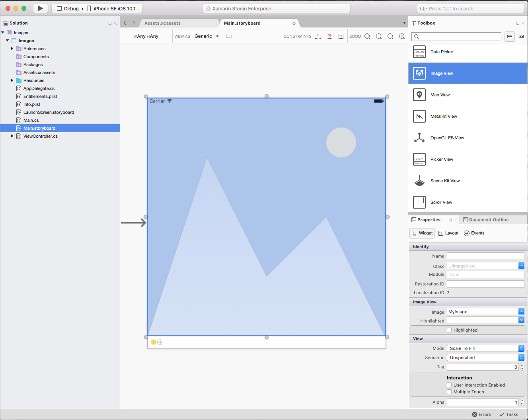Select the Scene Kit View toolbox item
The height and width of the screenshot is (420, 528).
(445, 181)
